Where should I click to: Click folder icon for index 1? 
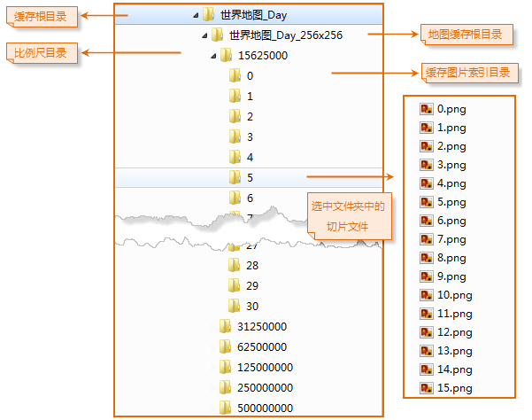click(x=235, y=96)
